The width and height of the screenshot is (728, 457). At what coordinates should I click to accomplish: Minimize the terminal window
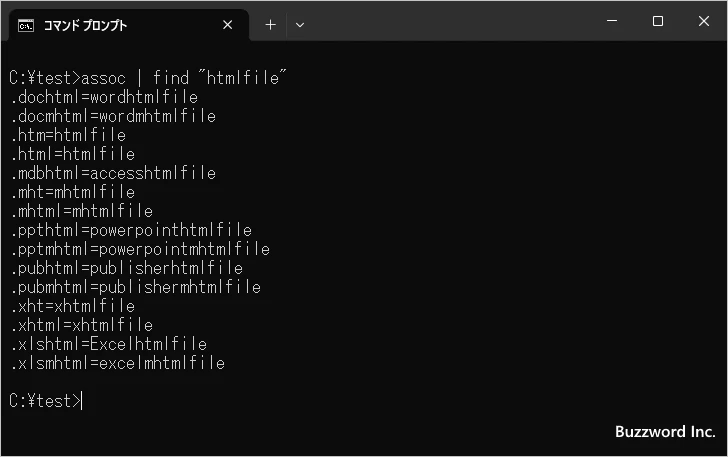[612, 21]
